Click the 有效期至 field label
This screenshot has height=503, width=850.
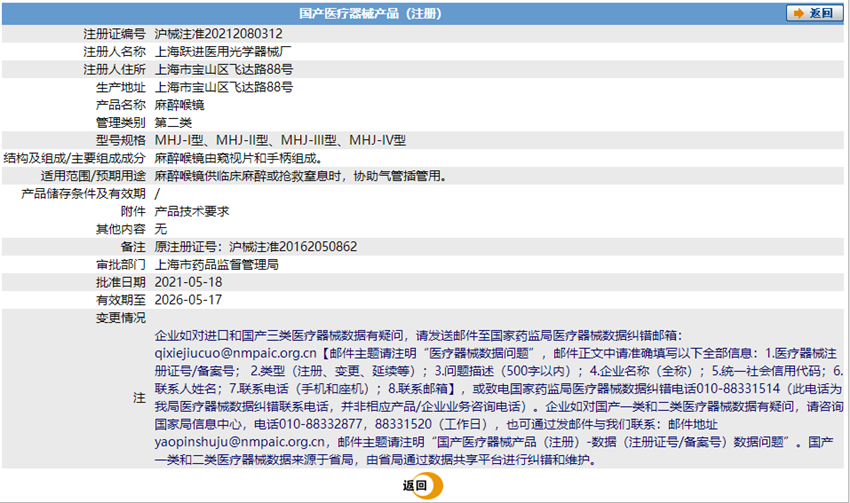[121, 300]
